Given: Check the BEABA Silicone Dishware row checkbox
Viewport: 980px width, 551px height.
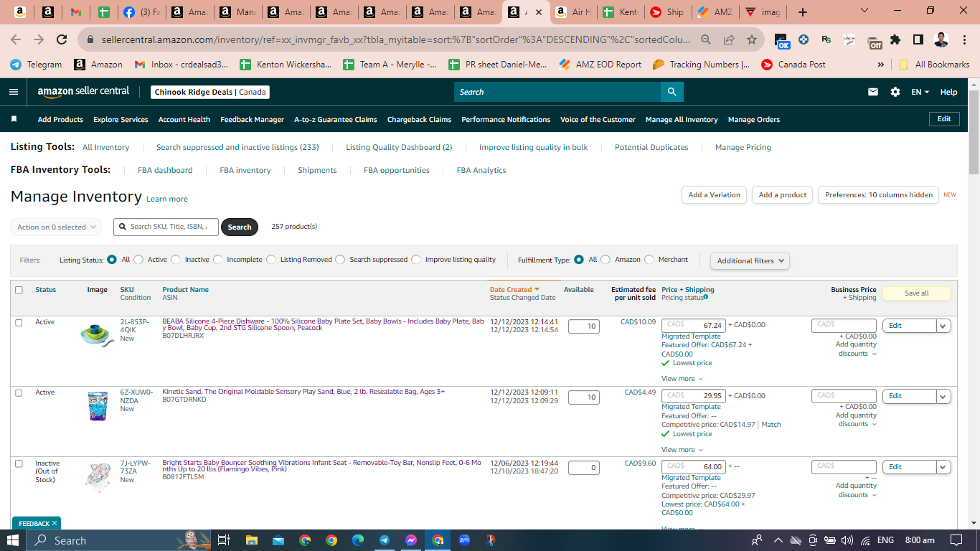Looking at the screenshot, I should click(19, 322).
